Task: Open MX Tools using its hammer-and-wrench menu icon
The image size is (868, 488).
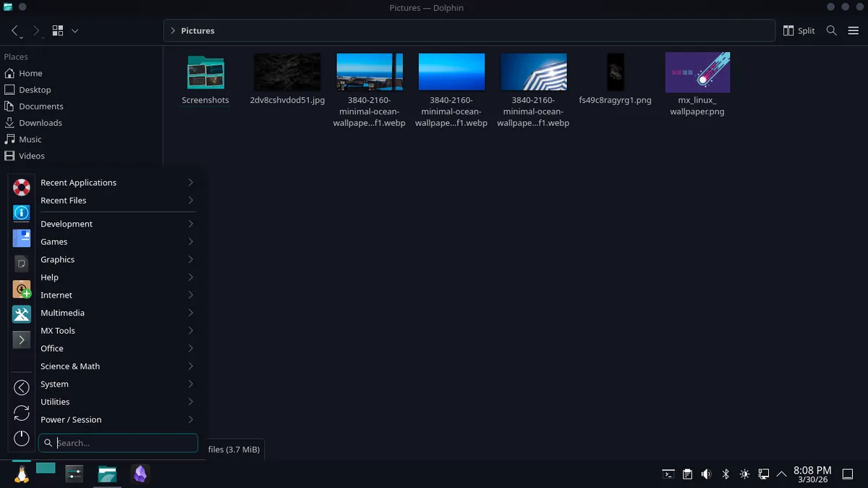Action: point(21,312)
